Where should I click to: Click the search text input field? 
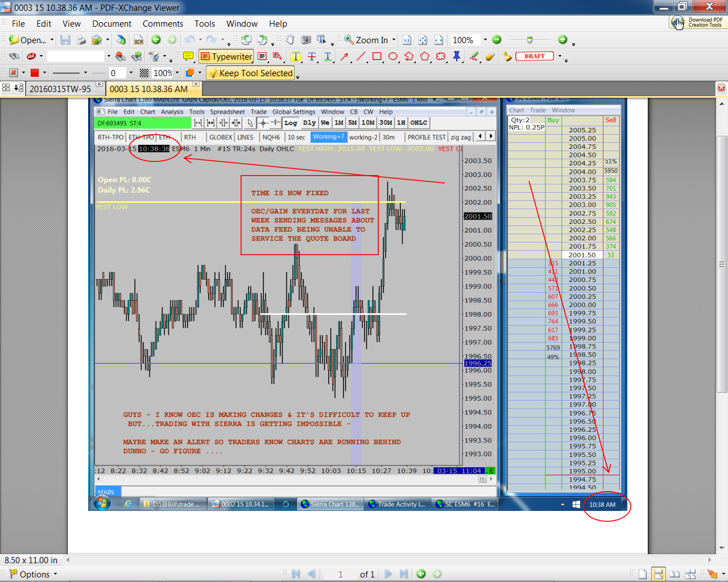click(76, 56)
